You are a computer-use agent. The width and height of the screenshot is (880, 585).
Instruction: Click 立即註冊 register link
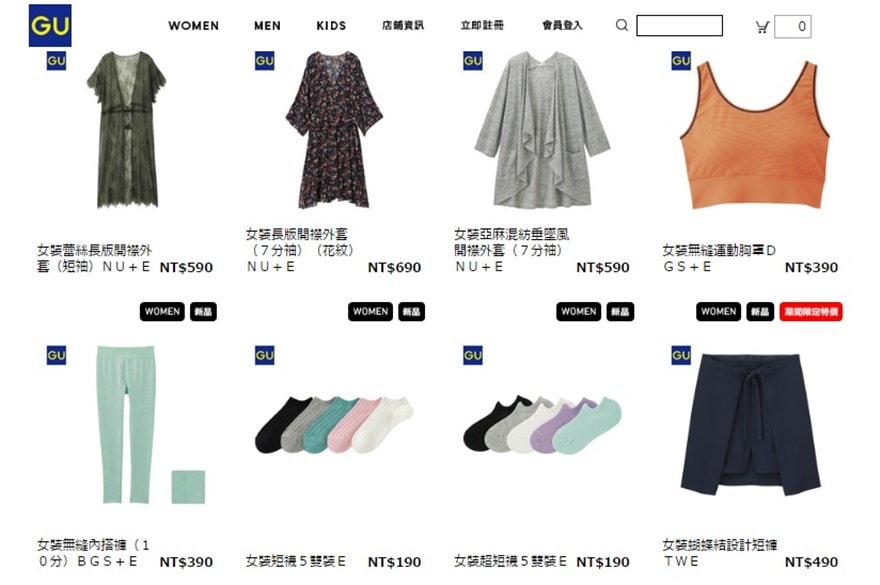click(482, 25)
